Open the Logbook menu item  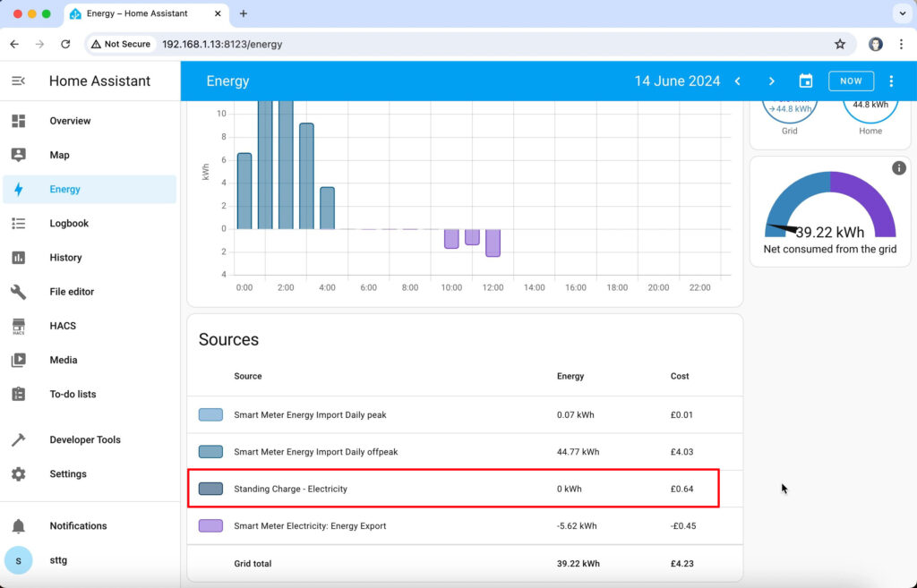coord(90,223)
